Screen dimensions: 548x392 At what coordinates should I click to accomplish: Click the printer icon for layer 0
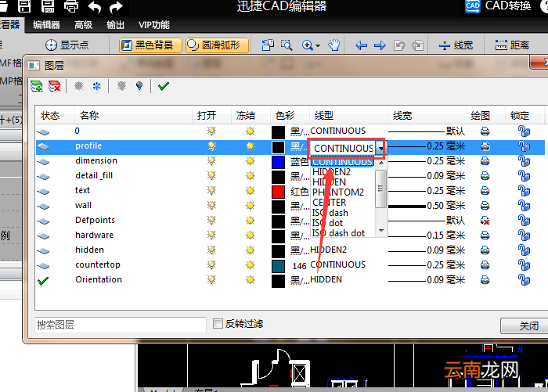[485, 131]
